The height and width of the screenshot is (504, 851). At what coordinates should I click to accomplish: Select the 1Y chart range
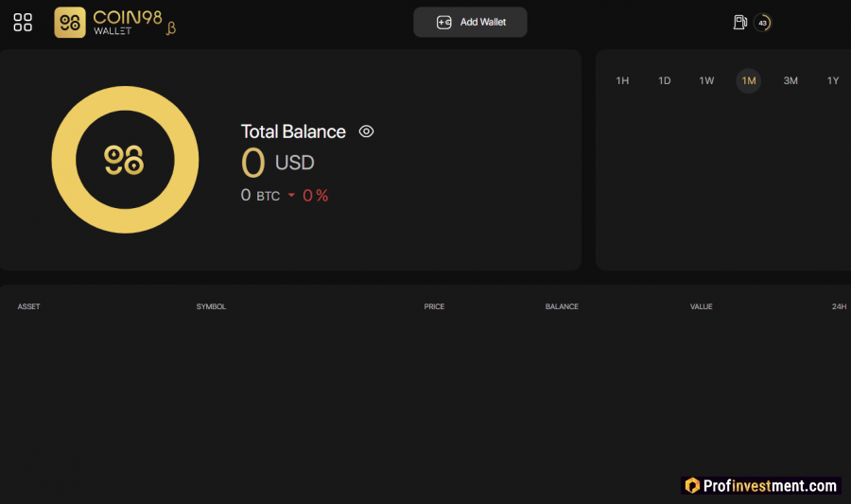pyautogui.click(x=832, y=80)
